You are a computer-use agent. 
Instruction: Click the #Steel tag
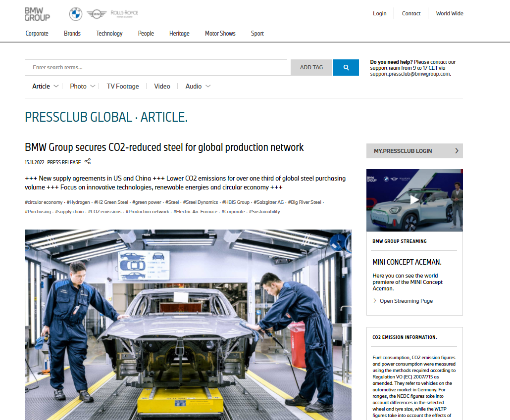[172, 202]
